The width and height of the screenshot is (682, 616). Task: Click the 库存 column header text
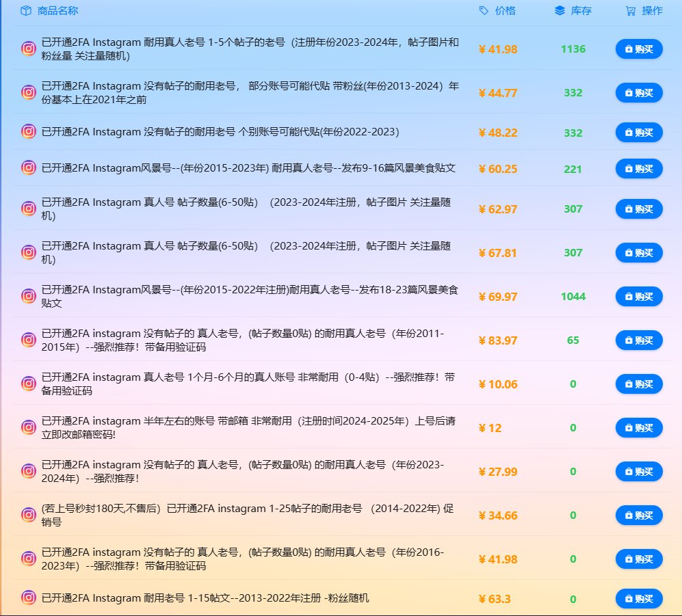[x=581, y=10]
